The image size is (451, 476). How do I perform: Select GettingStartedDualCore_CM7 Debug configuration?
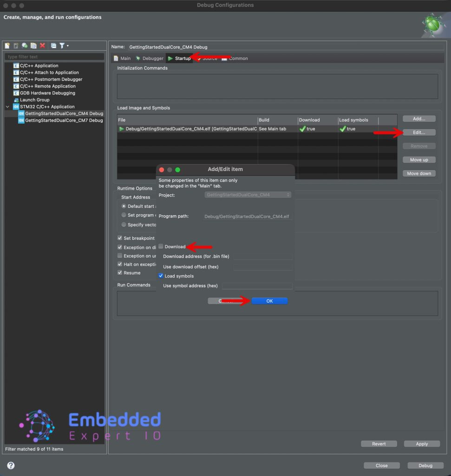64,120
